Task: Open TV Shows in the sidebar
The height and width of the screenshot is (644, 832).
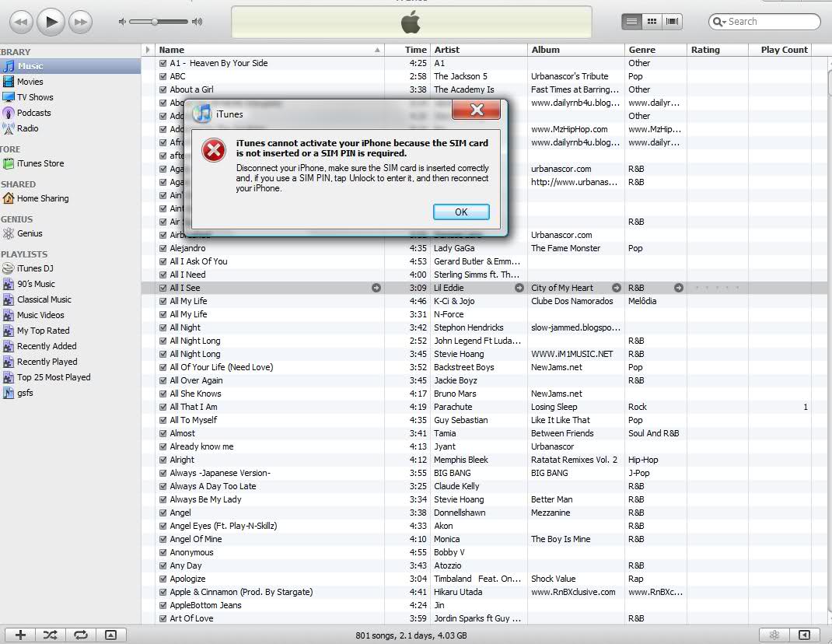Action: [x=70, y=97]
